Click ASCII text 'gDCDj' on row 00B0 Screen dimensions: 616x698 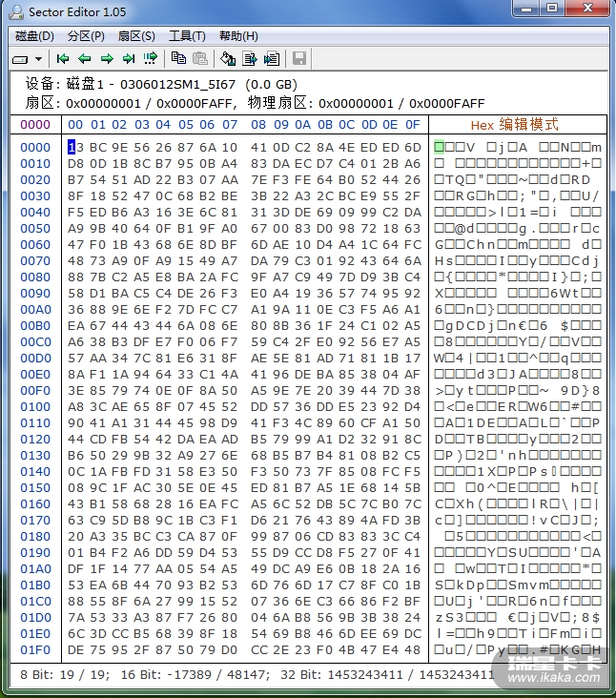pyautogui.click(x=469, y=326)
